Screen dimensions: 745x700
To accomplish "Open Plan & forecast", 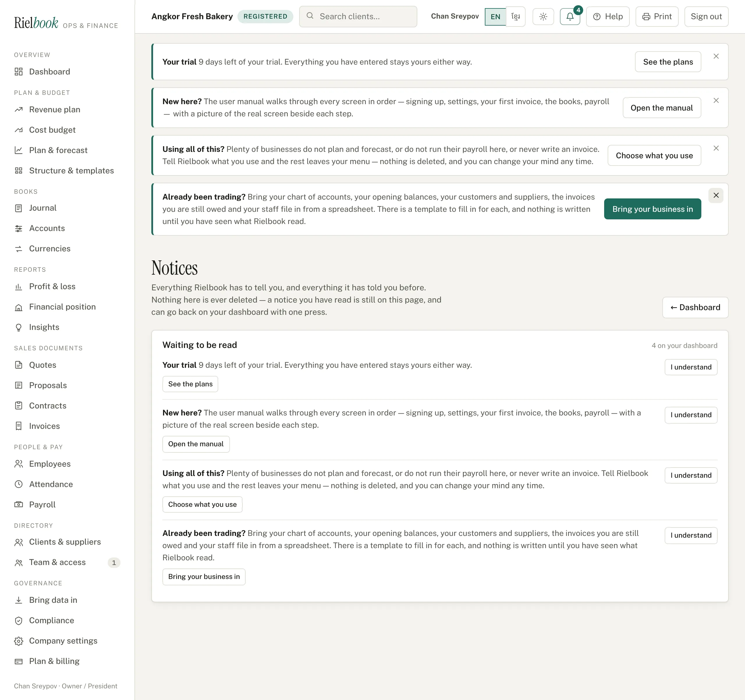I will [67, 150].
